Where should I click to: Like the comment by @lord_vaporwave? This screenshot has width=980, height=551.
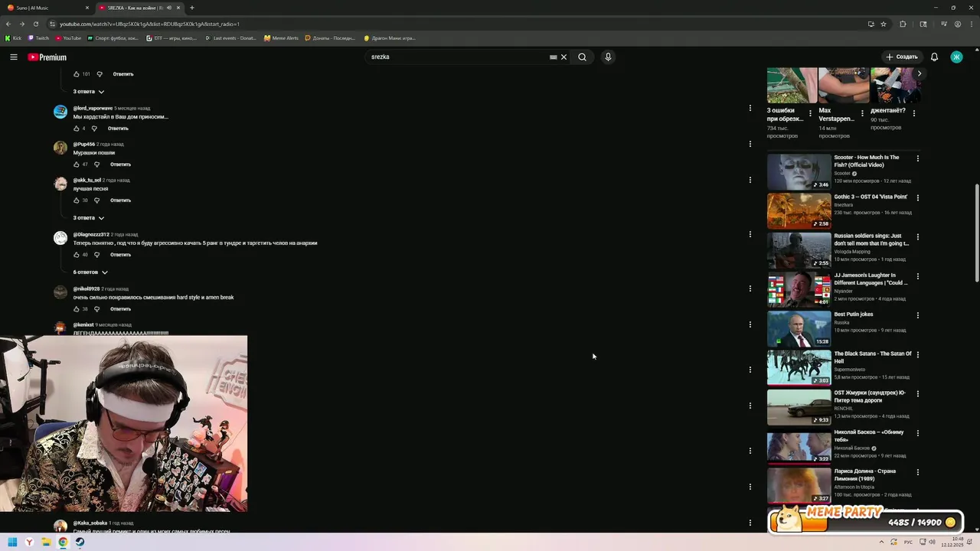coord(77,129)
